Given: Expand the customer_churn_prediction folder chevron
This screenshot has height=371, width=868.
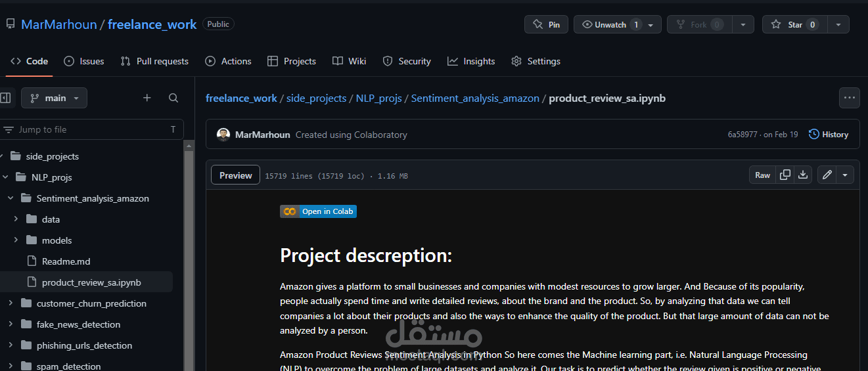Looking at the screenshot, I should click(x=10, y=303).
